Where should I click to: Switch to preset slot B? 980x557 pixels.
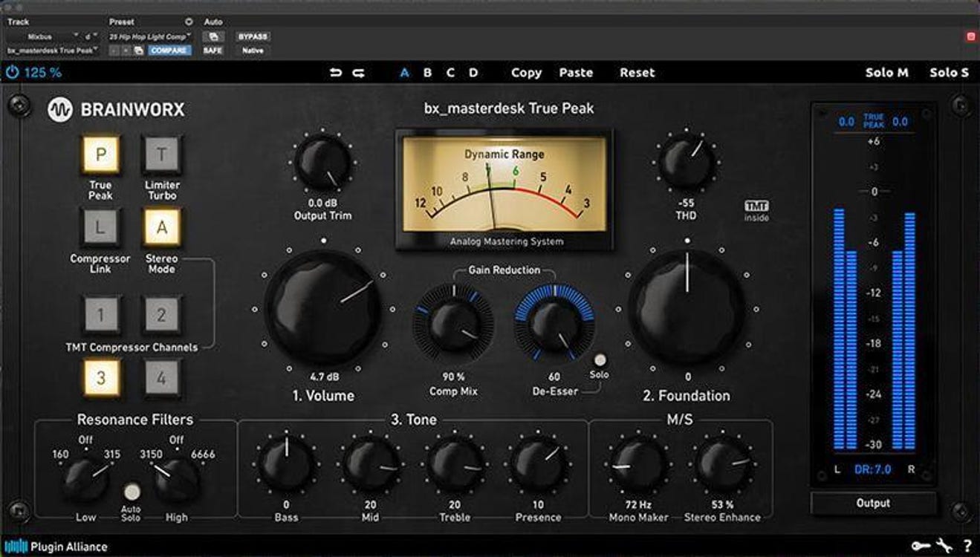[x=427, y=72]
